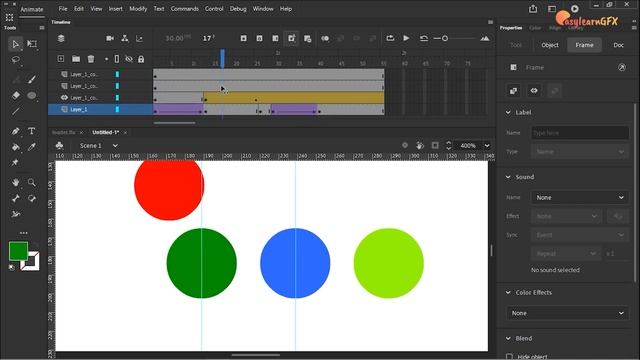
Task: Click the green fill color swatch
Action: click(18, 251)
